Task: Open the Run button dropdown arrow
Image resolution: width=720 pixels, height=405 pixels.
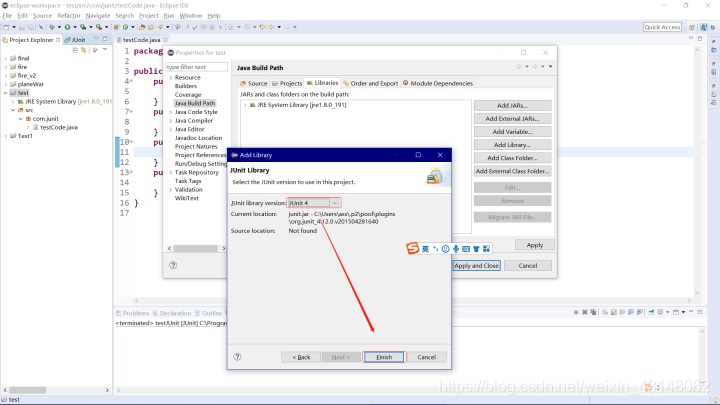Action: 75,27
